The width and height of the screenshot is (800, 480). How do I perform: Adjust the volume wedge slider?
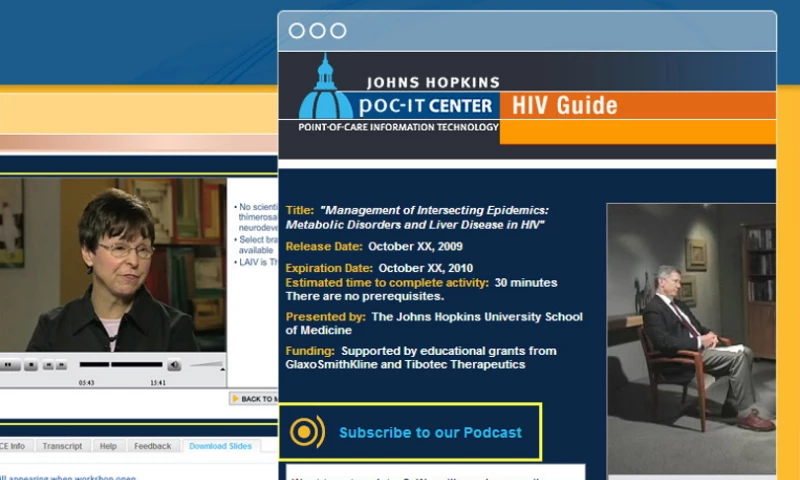tap(207, 366)
